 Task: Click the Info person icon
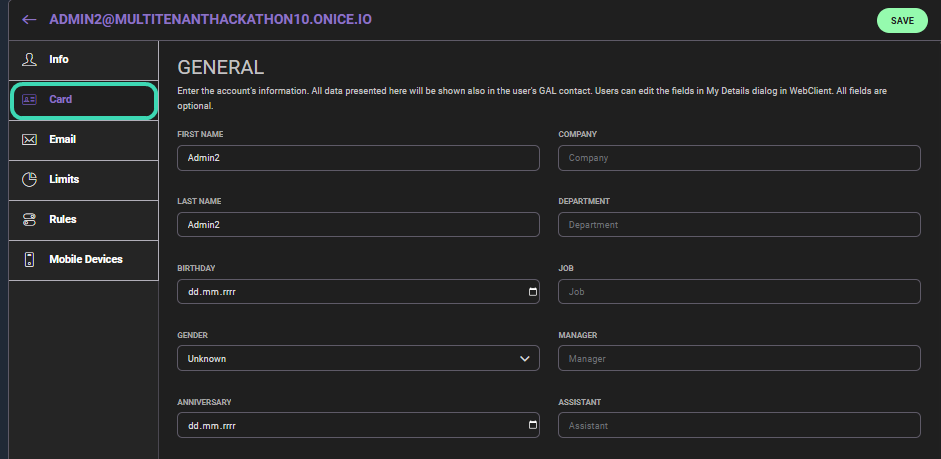[x=29, y=59]
